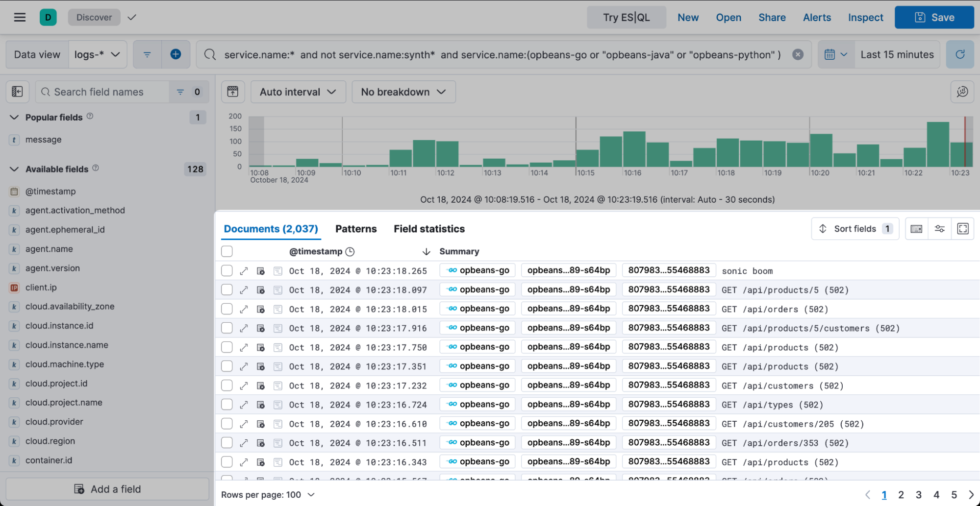
Task: Expand the 10:23:17.232 document row
Action: tap(244, 386)
